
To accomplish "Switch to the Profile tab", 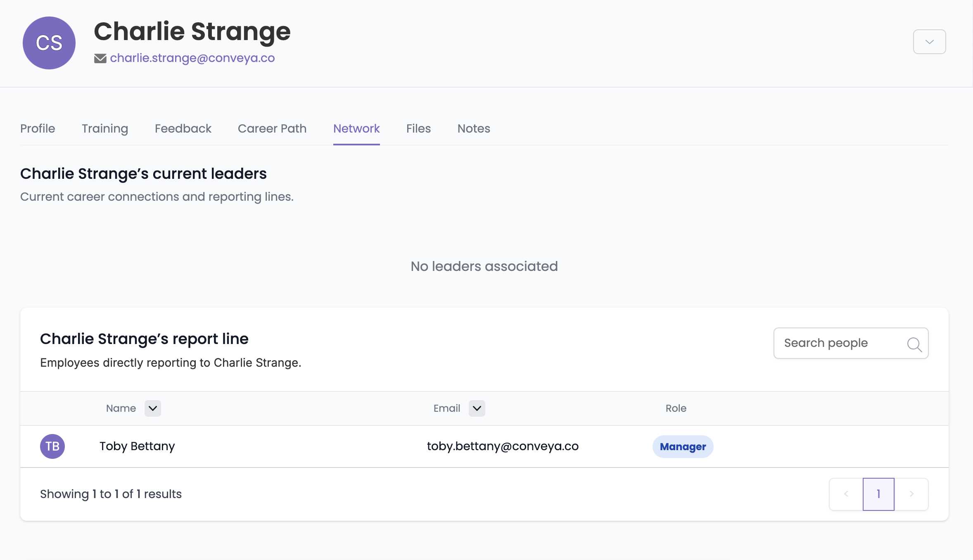I will [38, 128].
